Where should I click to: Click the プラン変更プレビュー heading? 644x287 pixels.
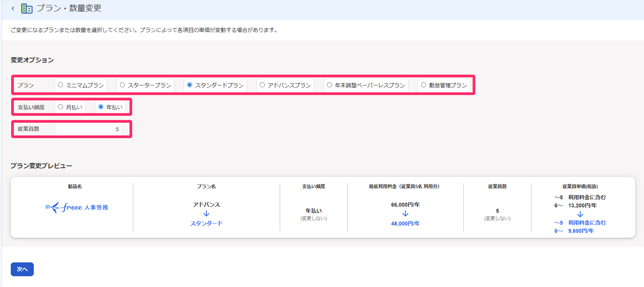pyautogui.click(x=41, y=166)
